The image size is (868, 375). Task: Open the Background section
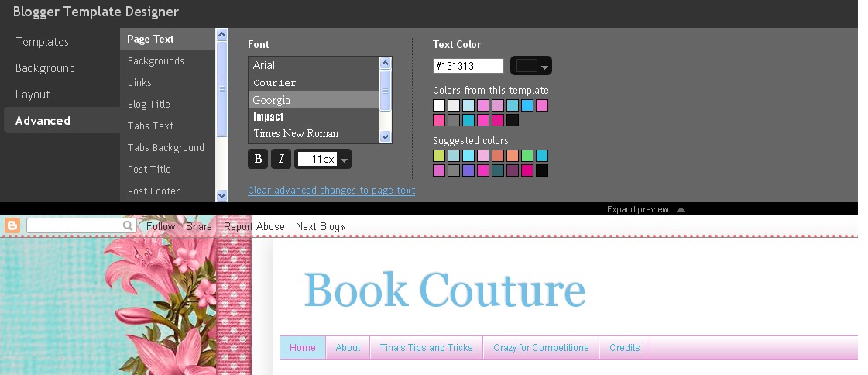click(x=45, y=68)
